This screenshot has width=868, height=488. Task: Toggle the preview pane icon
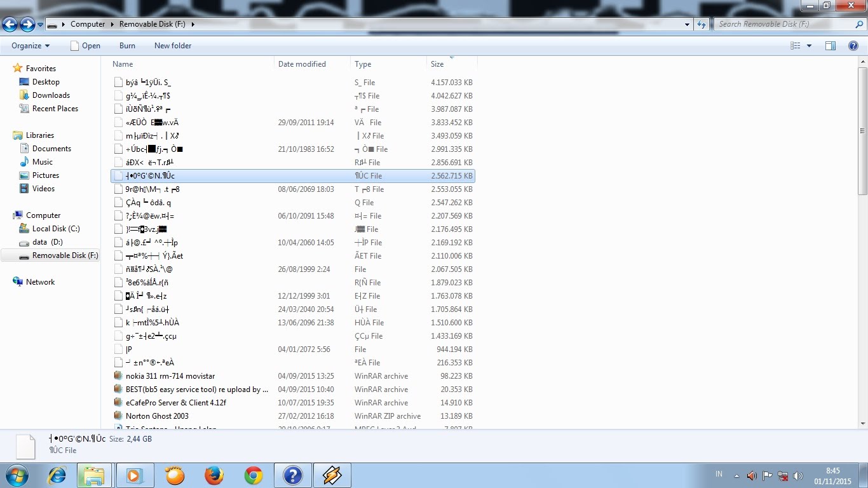click(831, 46)
